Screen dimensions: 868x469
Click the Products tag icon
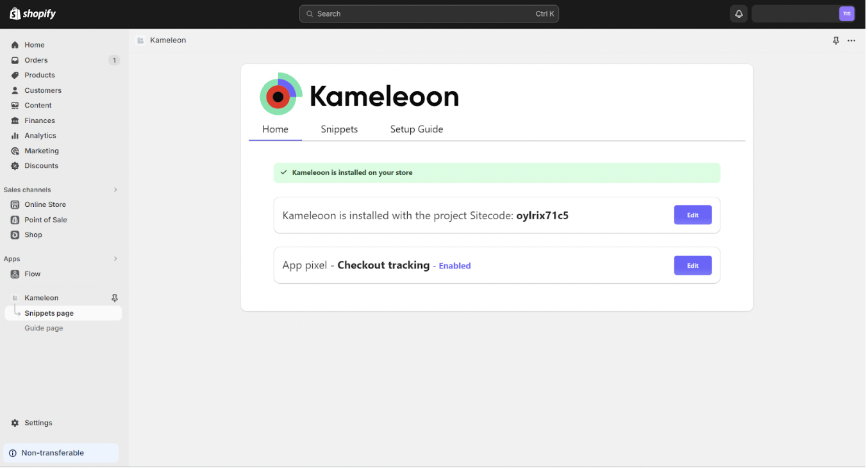(15, 75)
